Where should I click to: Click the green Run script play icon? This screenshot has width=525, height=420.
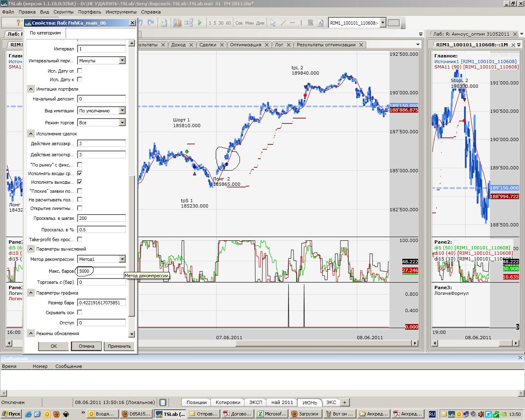point(200,23)
